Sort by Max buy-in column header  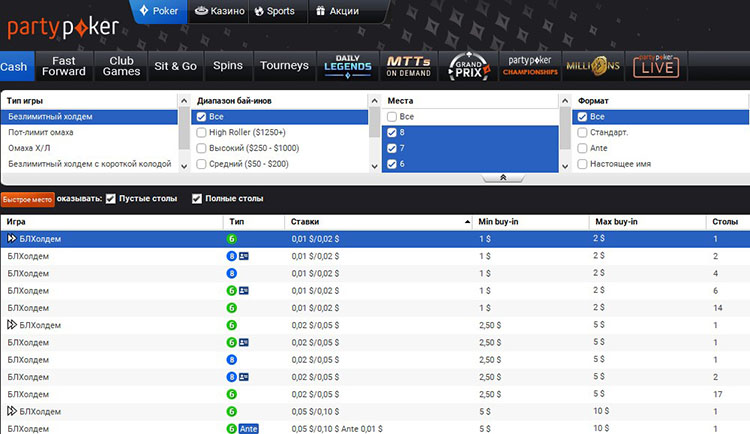(x=648, y=222)
